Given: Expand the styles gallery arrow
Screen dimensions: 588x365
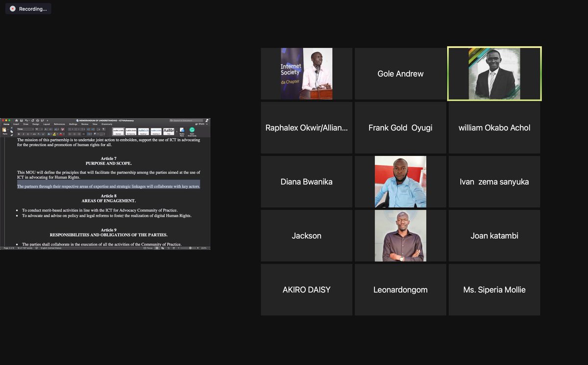Looking at the screenshot, I should coord(177,131).
